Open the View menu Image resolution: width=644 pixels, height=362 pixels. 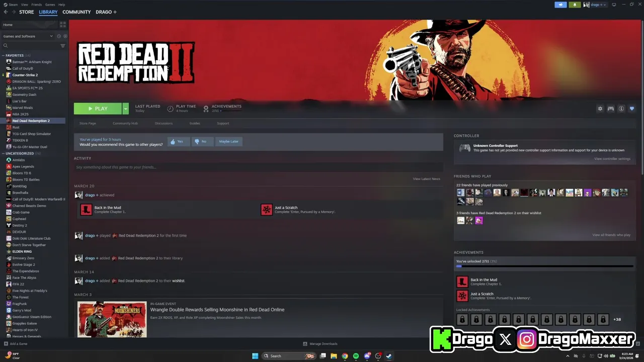click(24, 5)
